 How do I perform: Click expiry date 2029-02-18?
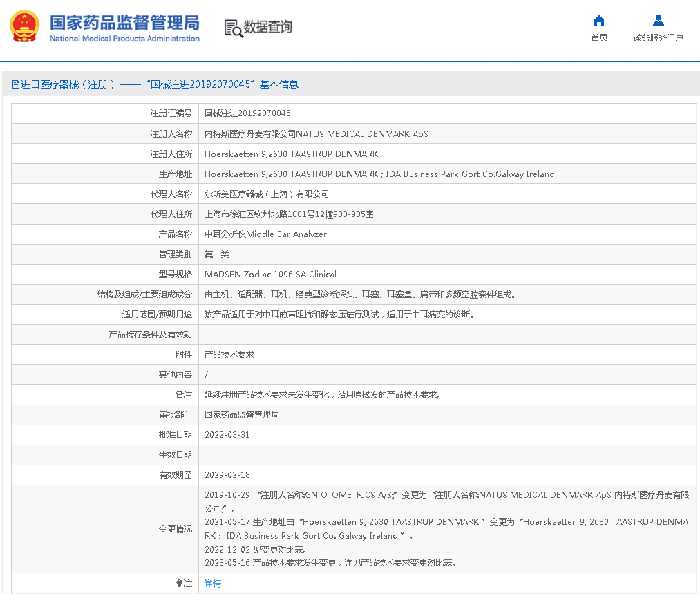[227, 476]
